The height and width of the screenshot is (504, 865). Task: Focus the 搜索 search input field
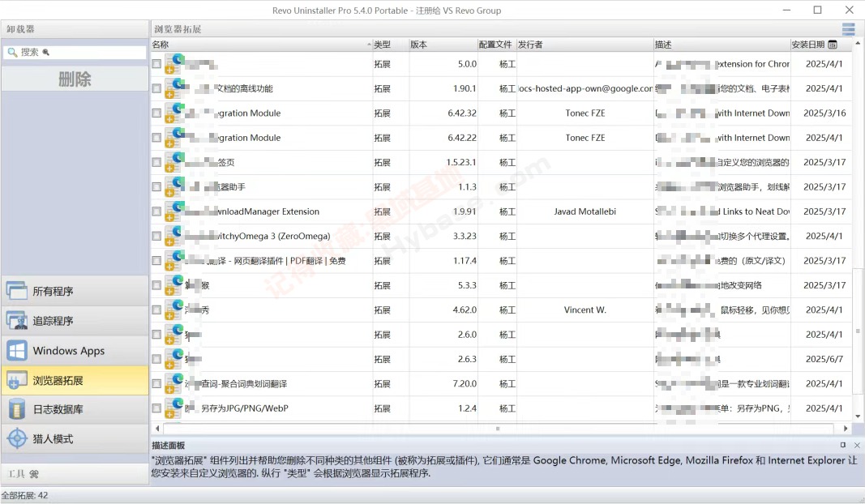point(75,53)
